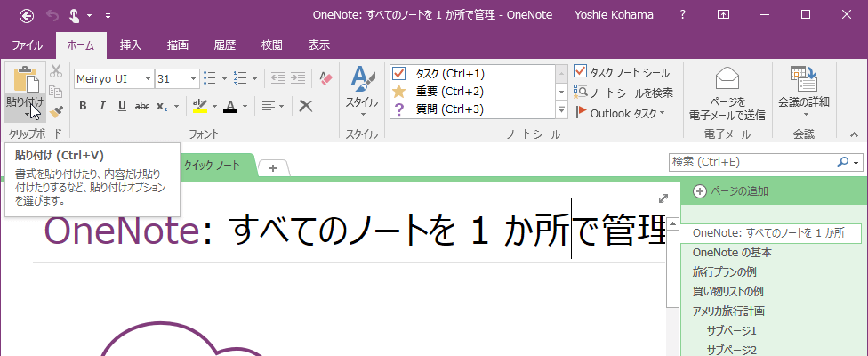Click Email Page envelope button
This screenshot has width=868, height=356.
tap(727, 93)
